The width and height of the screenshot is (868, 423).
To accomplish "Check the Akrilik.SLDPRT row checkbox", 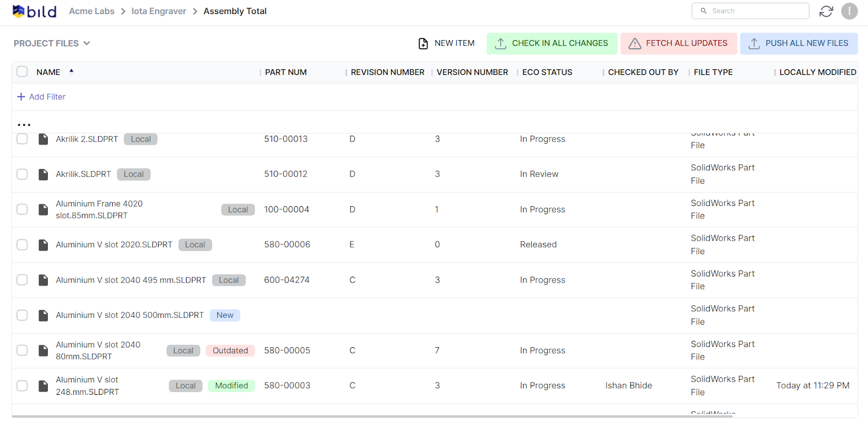I will click(x=22, y=174).
